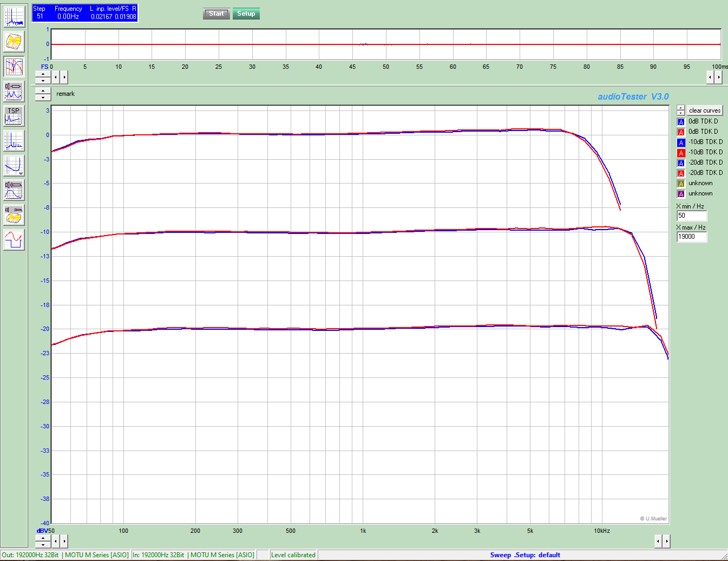
Task: Toggle the blue -10dB TDK D curve
Action: point(681,142)
